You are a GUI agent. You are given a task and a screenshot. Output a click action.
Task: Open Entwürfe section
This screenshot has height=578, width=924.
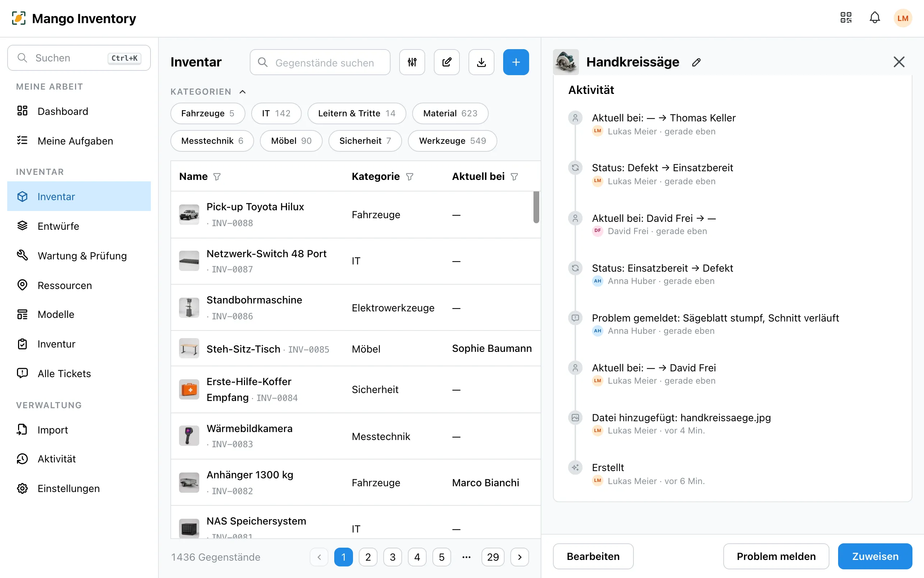coord(79,226)
